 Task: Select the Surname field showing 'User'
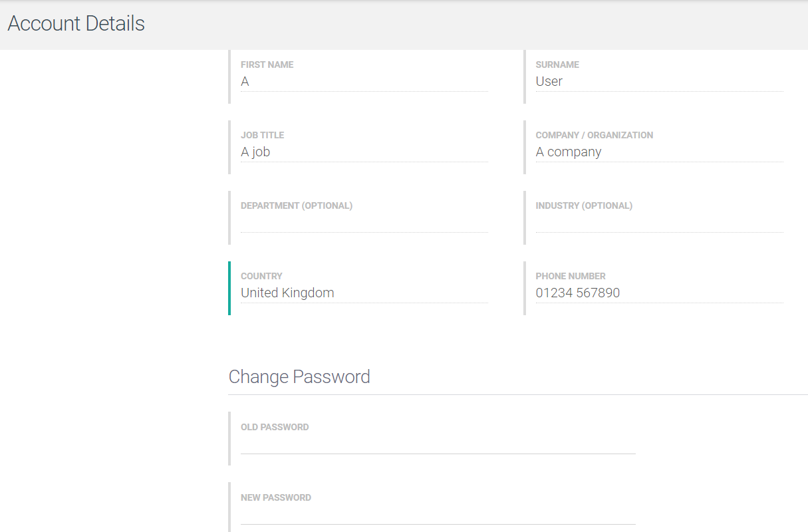pos(658,81)
